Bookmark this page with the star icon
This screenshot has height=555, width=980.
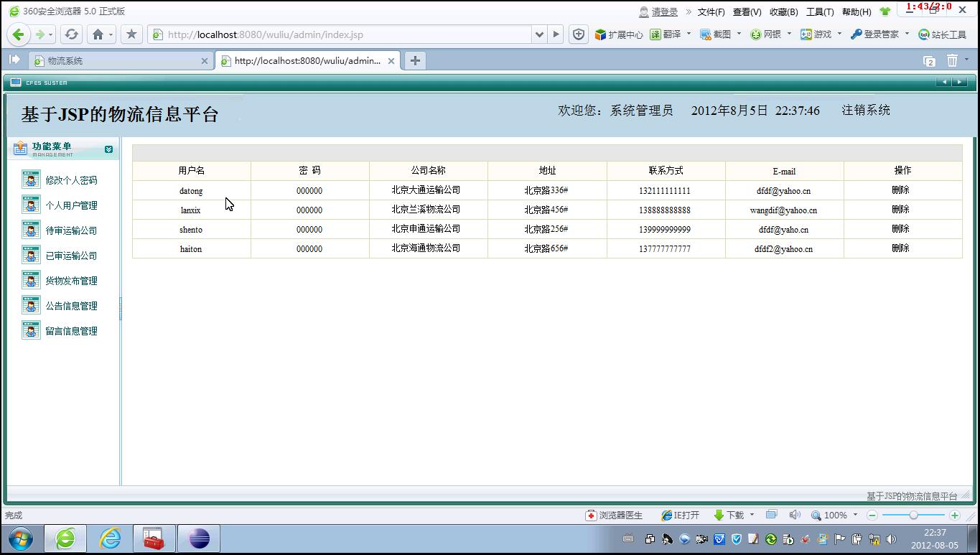point(131,34)
